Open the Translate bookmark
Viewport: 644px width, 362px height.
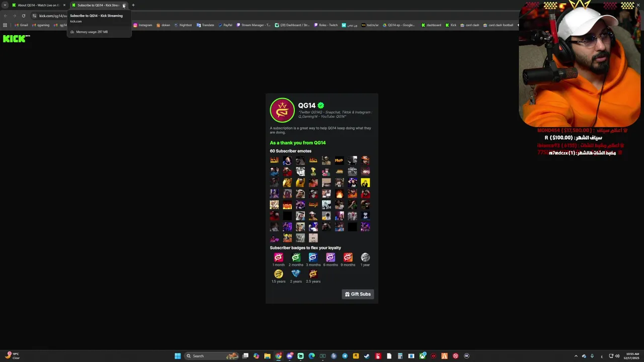coord(205,25)
